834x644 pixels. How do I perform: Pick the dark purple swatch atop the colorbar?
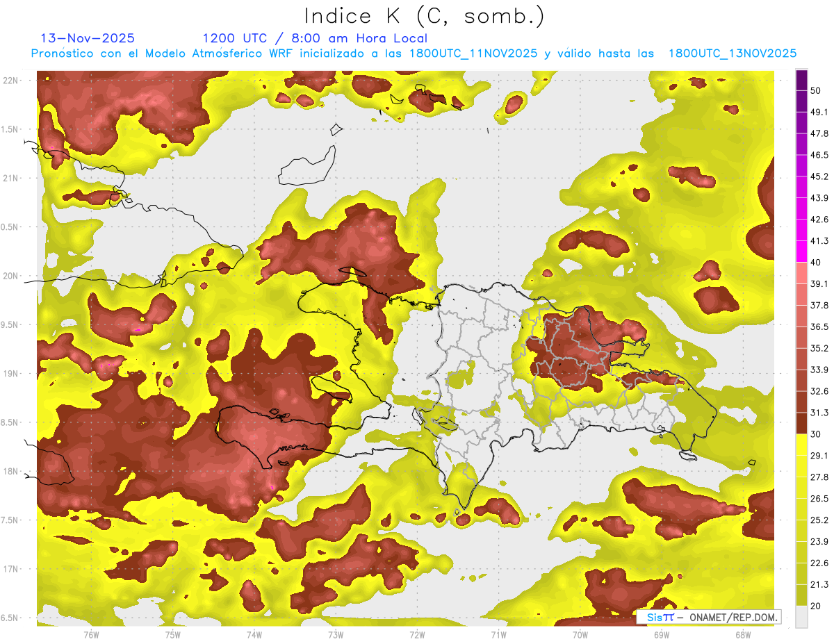802,80
